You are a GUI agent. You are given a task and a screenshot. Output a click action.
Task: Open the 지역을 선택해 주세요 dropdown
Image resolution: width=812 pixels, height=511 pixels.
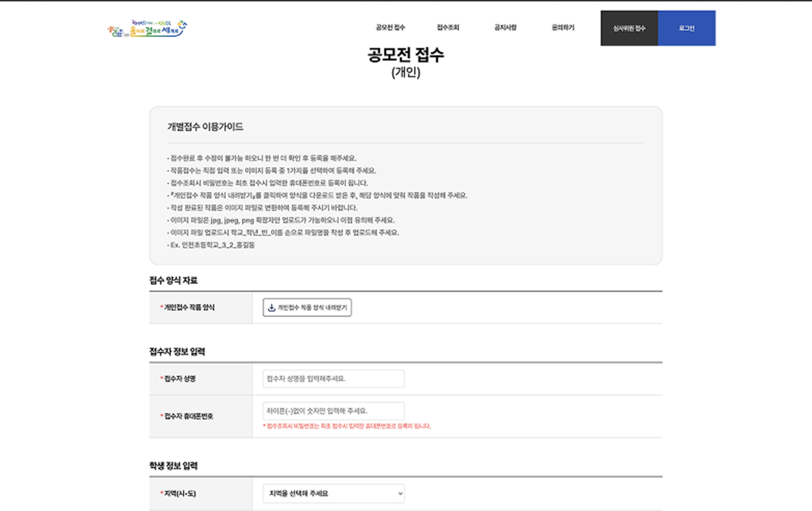334,493
